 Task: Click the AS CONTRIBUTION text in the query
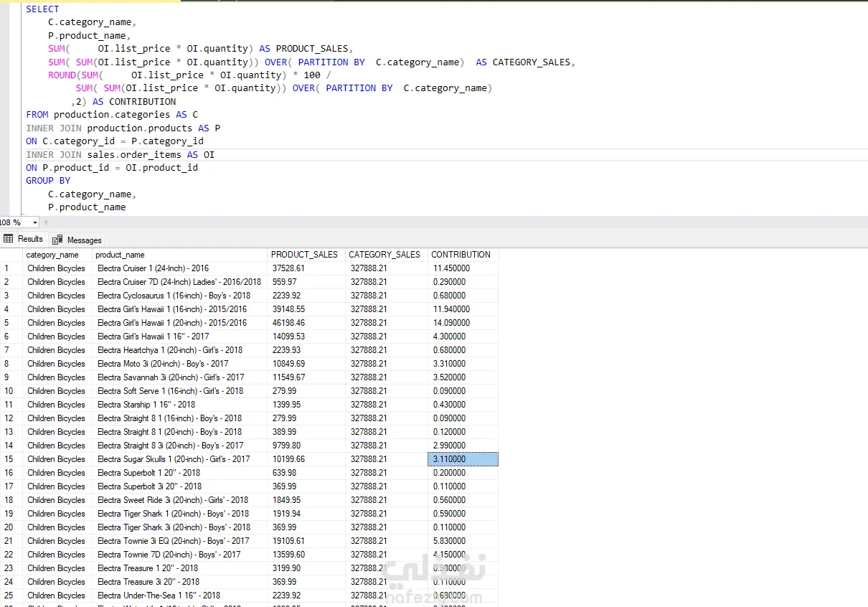(x=134, y=102)
